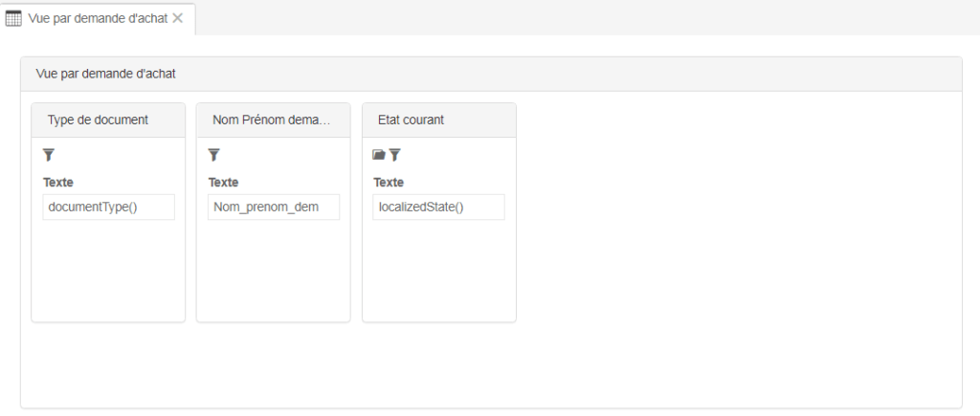Screen dimensions: 980x416
Task: Close the "Vue par demande d'achat" tab
Action: pos(178,18)
